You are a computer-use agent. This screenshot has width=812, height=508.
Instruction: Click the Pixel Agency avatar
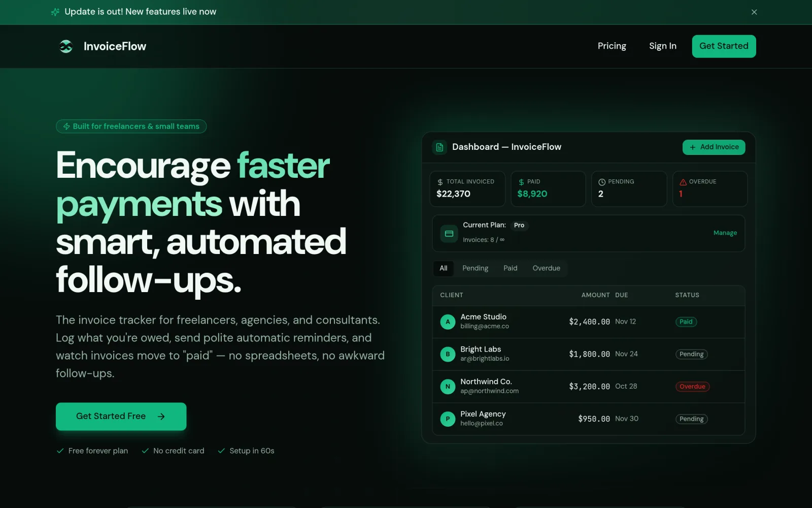(448, 419)
